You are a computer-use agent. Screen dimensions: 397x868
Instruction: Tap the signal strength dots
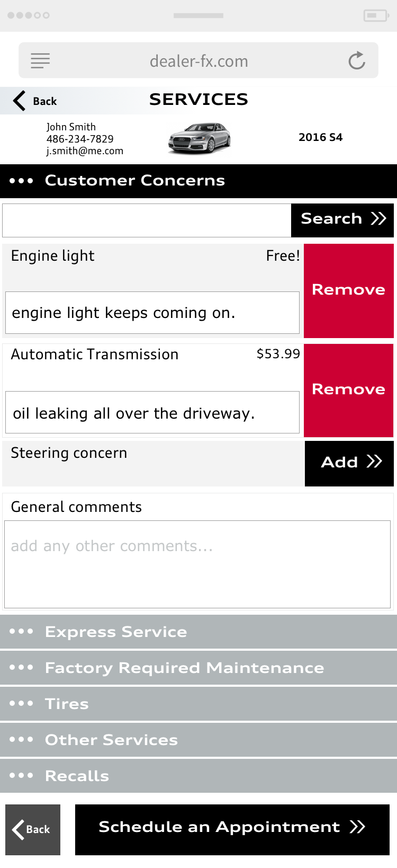pos(29,15)
